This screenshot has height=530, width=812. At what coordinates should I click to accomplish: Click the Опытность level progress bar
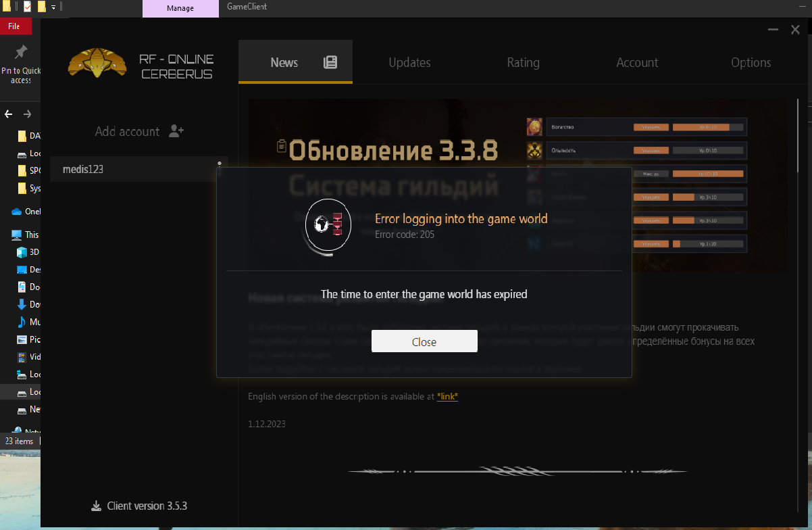[708, 150]
